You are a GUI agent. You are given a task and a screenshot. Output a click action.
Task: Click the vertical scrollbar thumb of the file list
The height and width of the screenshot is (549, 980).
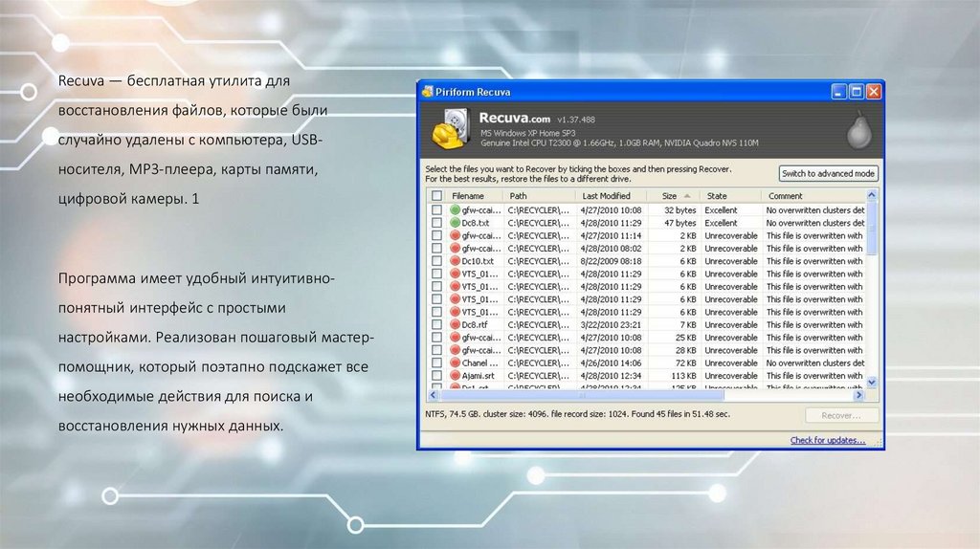click(x=872, y=228)
